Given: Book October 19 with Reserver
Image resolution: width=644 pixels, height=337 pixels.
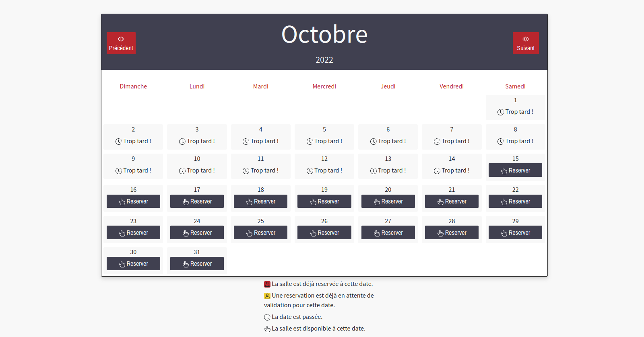Looking at the screenshot, I should click(324, 201).
